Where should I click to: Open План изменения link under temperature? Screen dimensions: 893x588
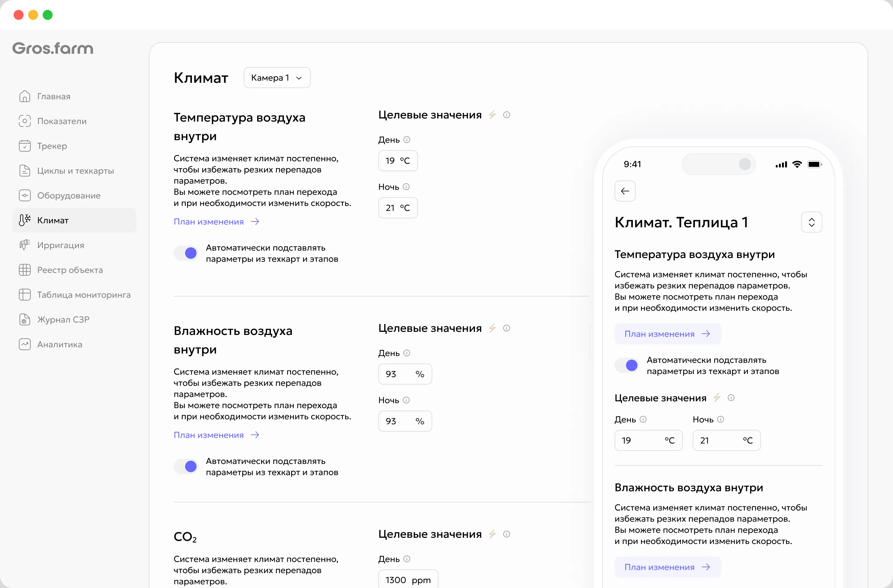pos(216,222)
